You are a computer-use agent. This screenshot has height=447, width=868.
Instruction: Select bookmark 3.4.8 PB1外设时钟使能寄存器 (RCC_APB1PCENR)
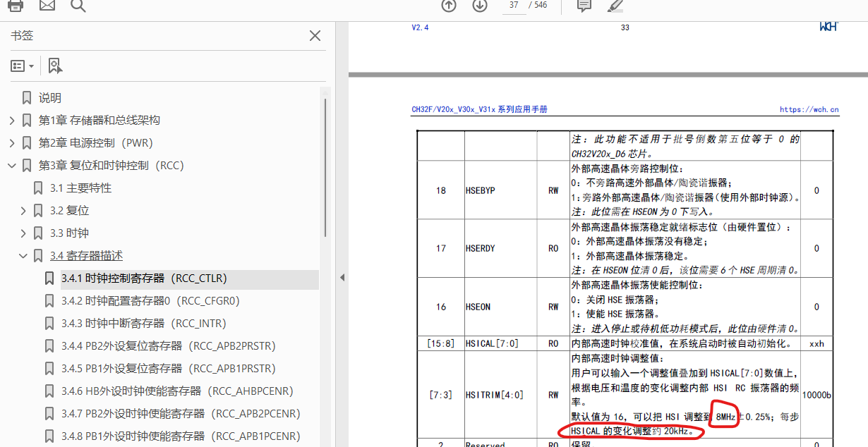181,436
